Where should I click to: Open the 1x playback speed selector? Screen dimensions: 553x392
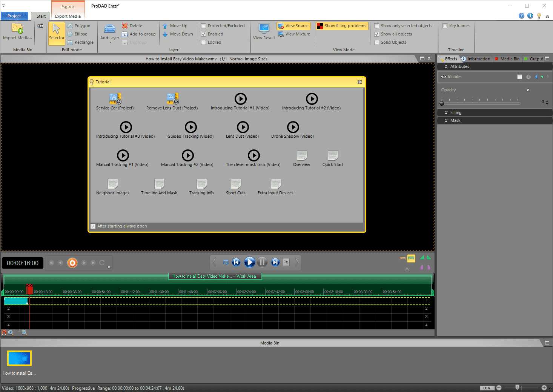tap(286, 262)
